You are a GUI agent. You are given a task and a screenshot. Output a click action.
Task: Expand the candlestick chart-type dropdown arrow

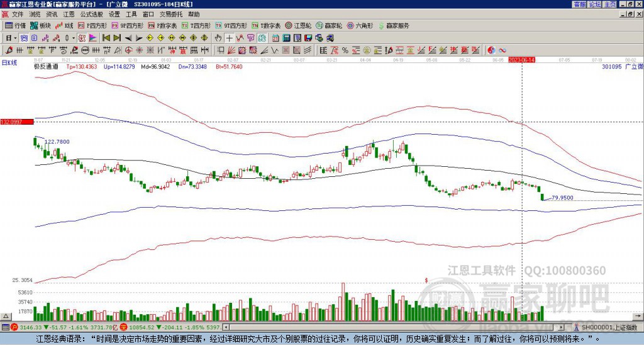[74, 38]
